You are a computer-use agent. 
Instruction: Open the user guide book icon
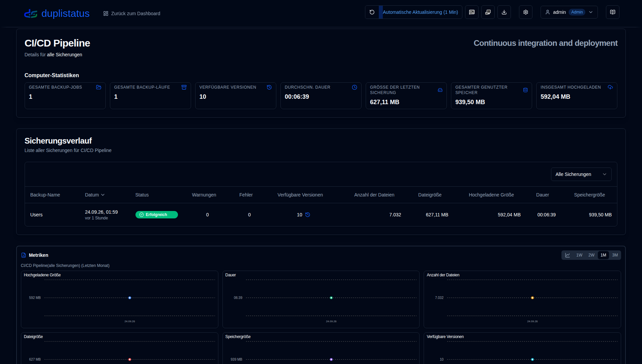coord(613,12)
